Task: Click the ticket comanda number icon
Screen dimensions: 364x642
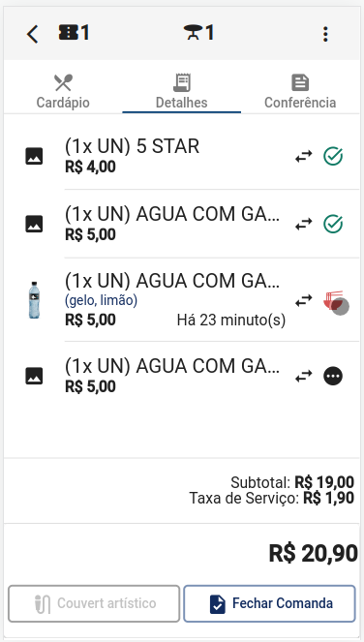Action: [x=75, y=32]
